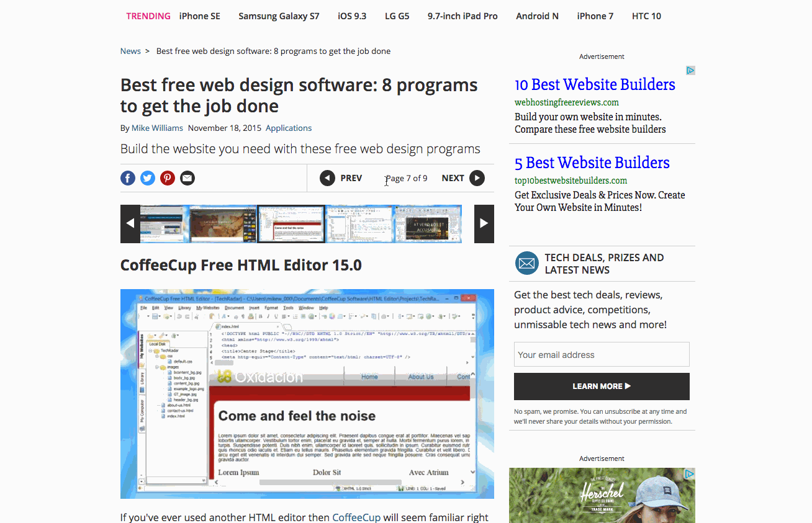Viewport: 812px width, 523px height.
Task: Click the article headline about web design software
Action: (299, 96)
